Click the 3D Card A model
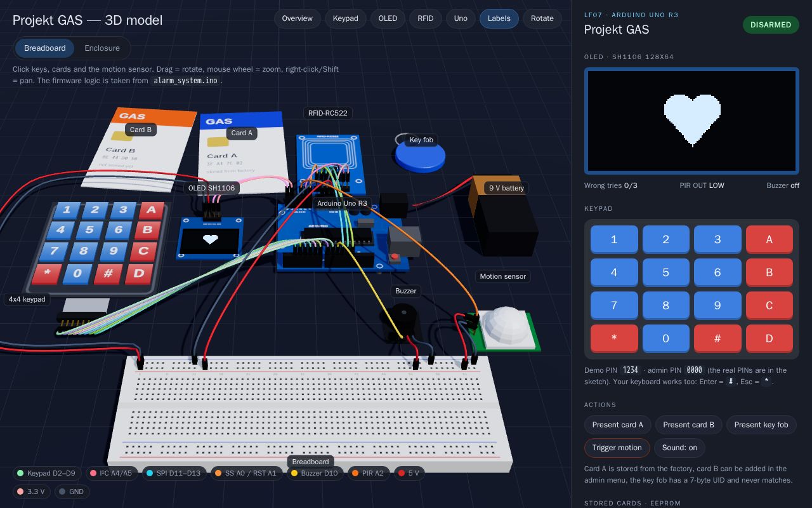812x508 pixels. coord(241,152)
